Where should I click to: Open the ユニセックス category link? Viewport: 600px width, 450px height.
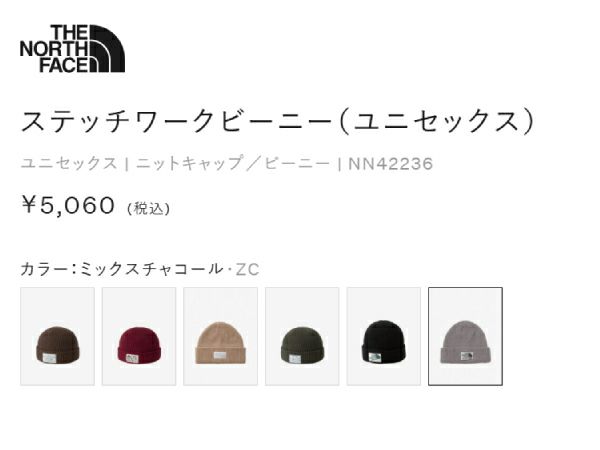(x=69, y=163)
